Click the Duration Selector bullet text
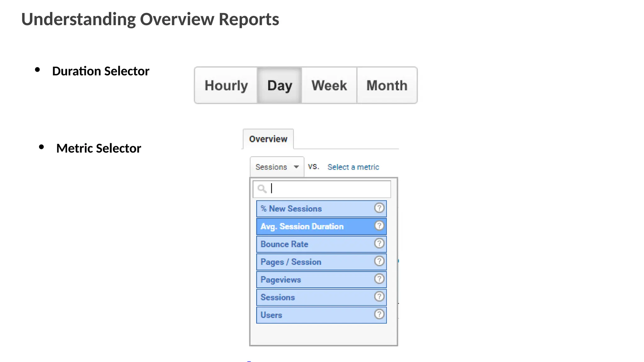Screen dimensions: 644x362 (x=101, y=71)
